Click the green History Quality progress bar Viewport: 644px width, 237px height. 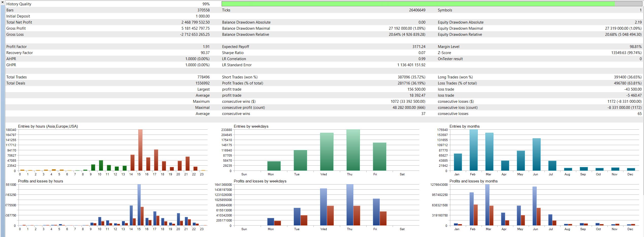(x=418, y=4)
